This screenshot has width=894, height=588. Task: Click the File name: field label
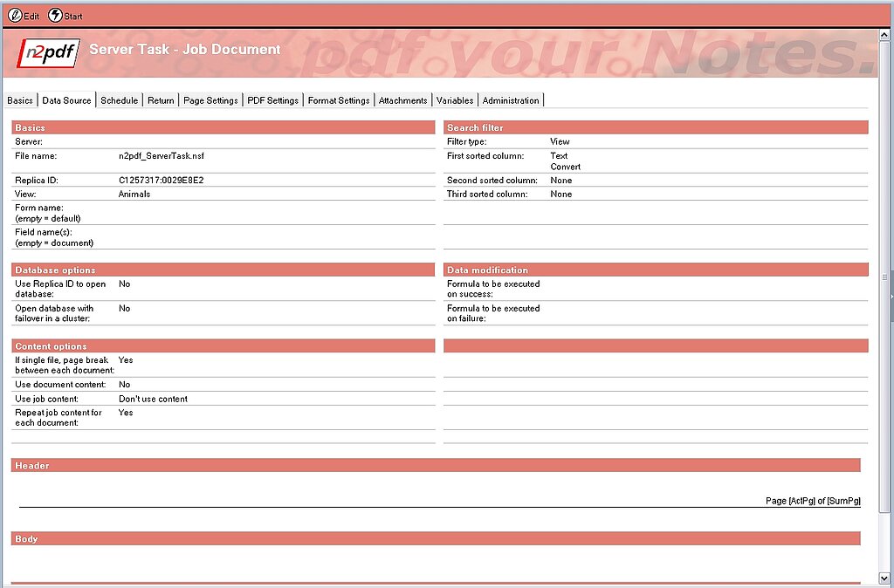36,155
